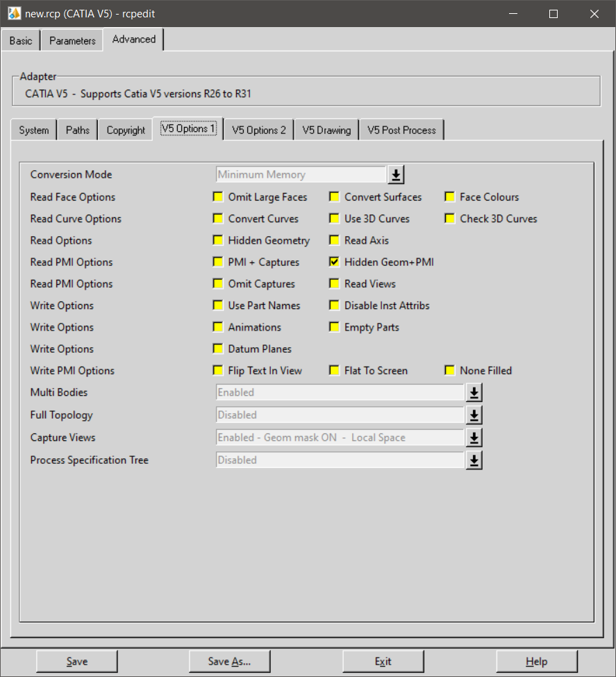Enable Use Part Names checkbox
Screen dimensions: 616x677
[218, 306]
